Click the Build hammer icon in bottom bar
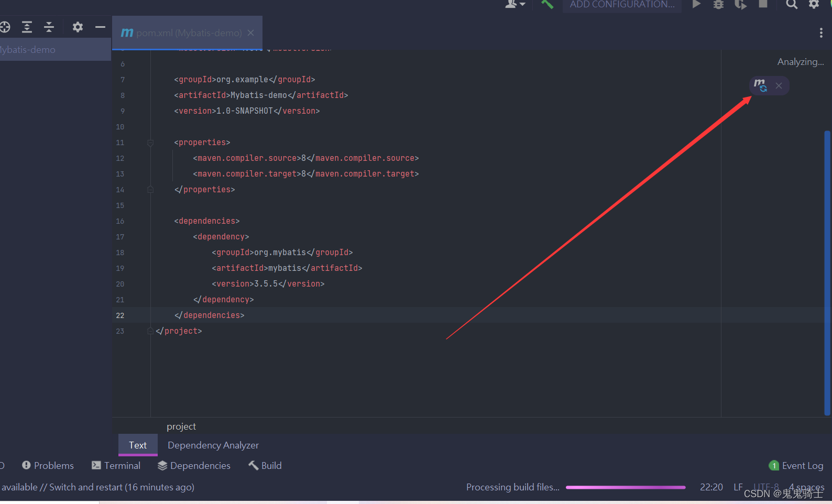Screen dimensions: 832x504 253,465
